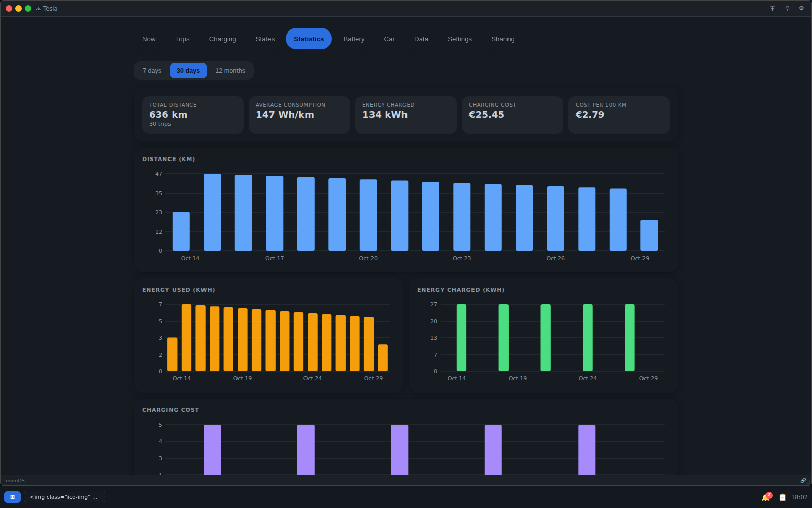Click the Average Consumption value 147 Wh/km
Screen dimensions: 812x508
point(285,115)
